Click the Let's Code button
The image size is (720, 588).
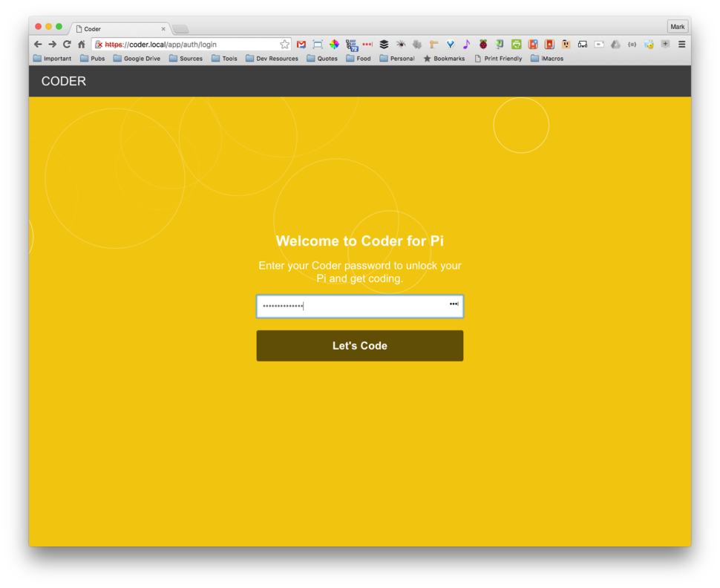click(359, 345)
